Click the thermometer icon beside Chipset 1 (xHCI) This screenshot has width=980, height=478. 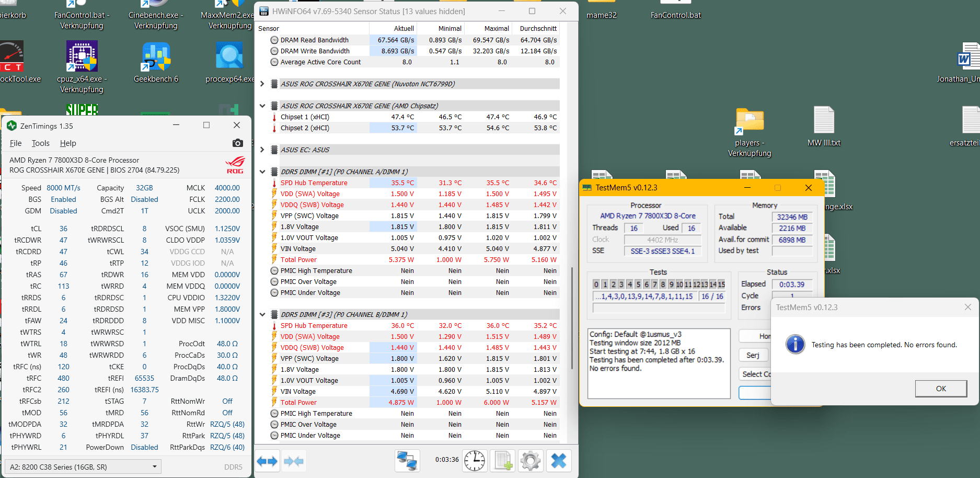click(x=274, y=117)
